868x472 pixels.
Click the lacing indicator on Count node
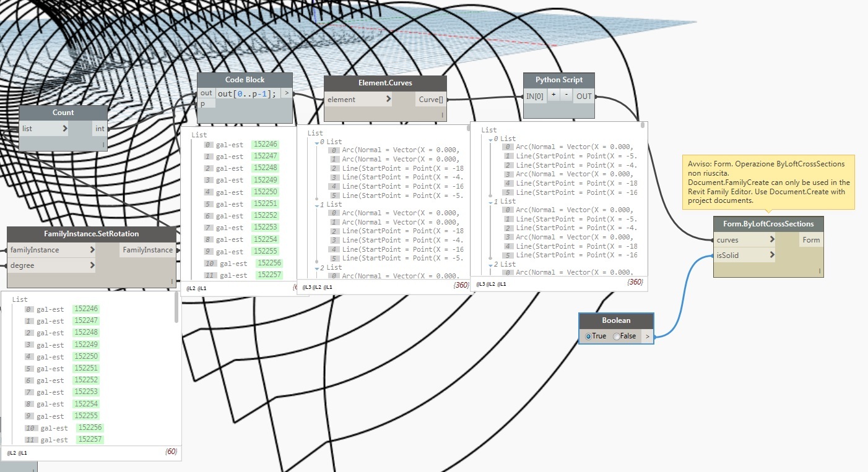pos(103,145)
